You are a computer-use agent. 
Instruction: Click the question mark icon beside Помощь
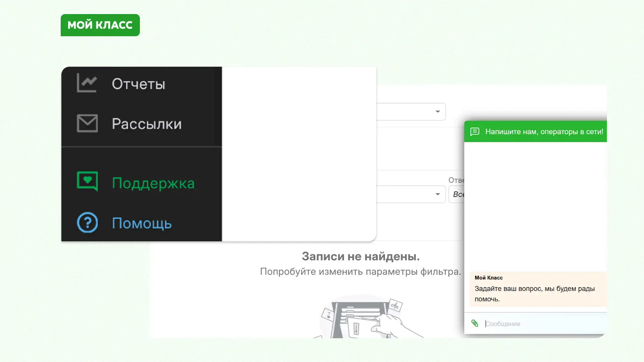[87, 222]
